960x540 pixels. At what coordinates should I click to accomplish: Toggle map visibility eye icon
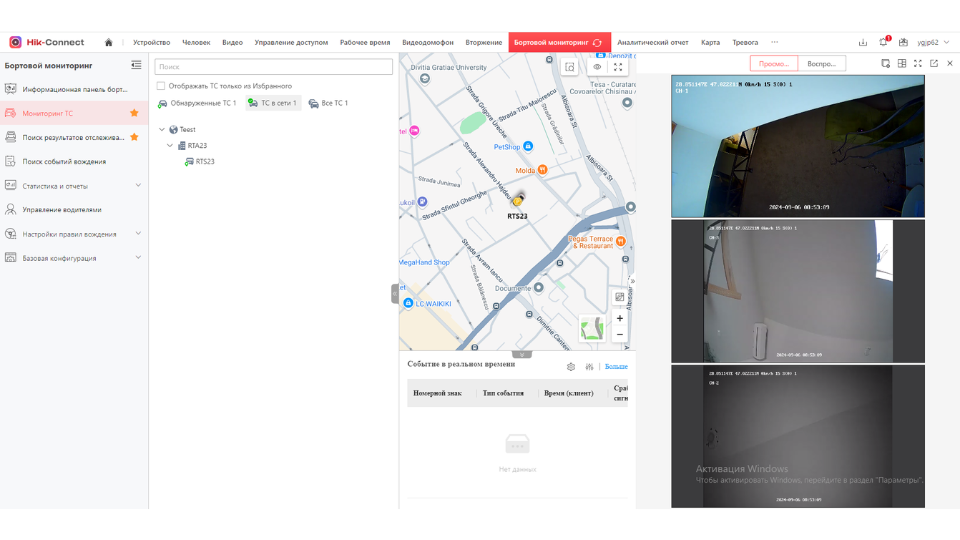[597, 67]
